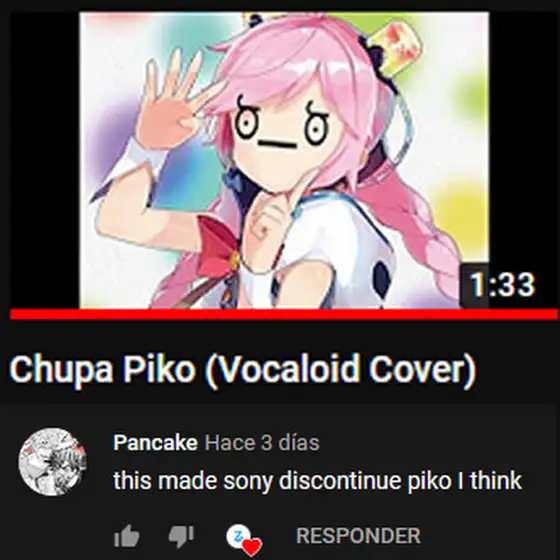Click the red watched-progress bar under thumbnail
The height and width of the screenshot is (560, 560).
click(284, 314)
